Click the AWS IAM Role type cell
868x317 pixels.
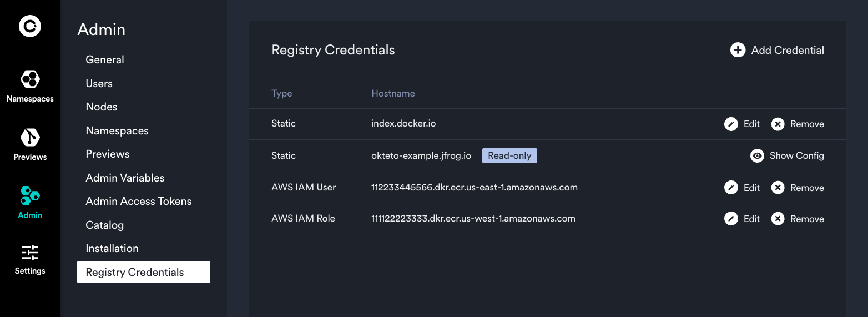click(303, 218)
